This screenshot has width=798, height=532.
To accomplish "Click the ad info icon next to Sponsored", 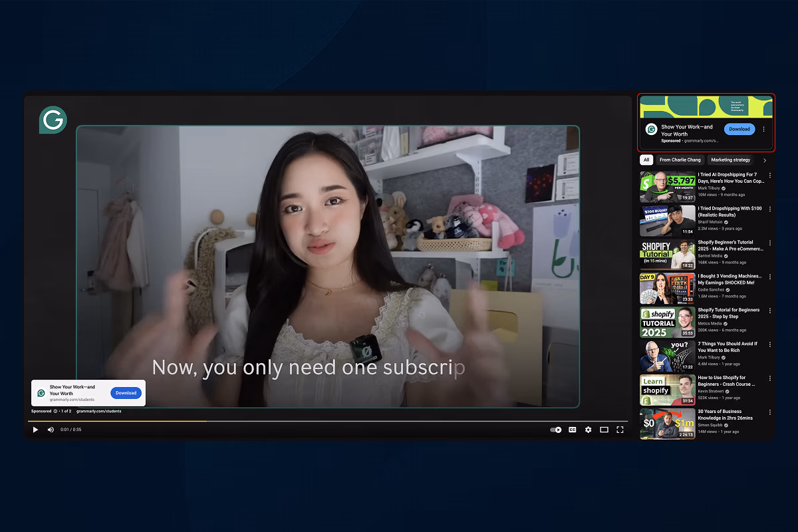I will pos(55,411).
